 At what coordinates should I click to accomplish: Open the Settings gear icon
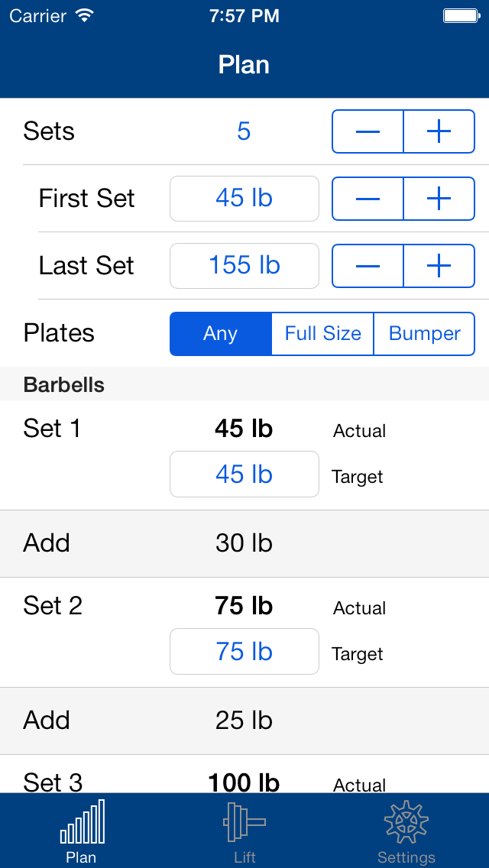coord(406,822)
